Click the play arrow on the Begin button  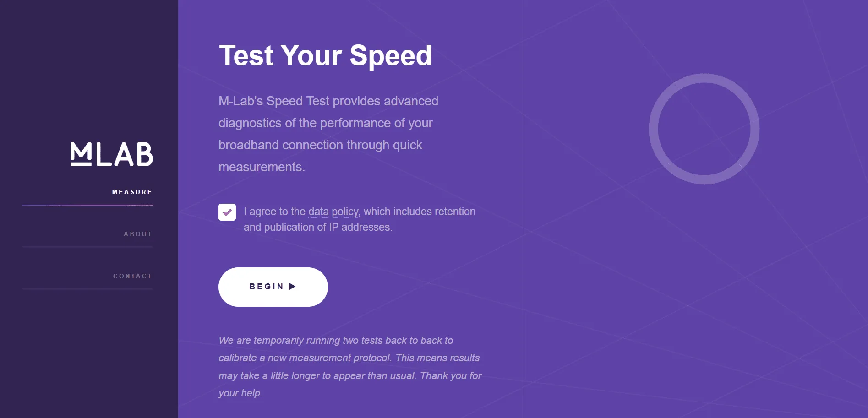pyautogui.click(x=292, y=287)
